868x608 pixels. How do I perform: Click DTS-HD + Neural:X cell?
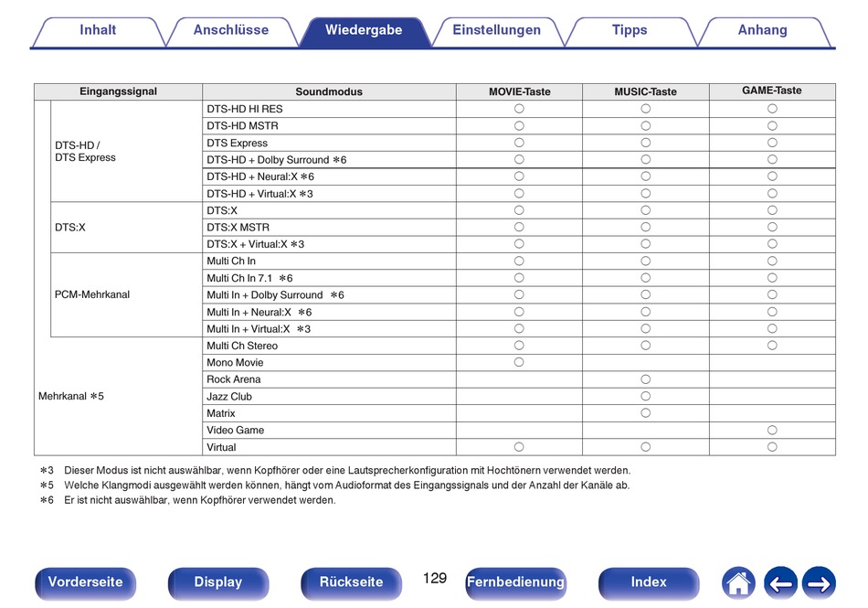point(329,176)
